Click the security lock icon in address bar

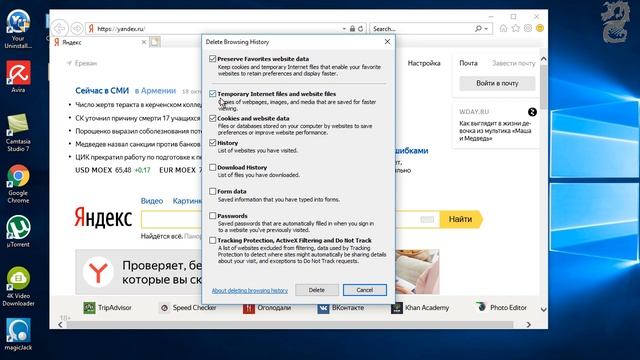(352, 29)
